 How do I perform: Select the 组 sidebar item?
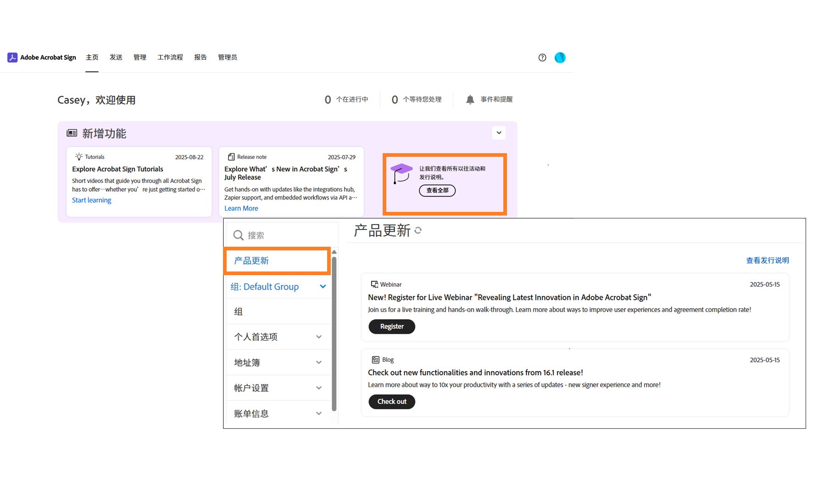[278, 311]
